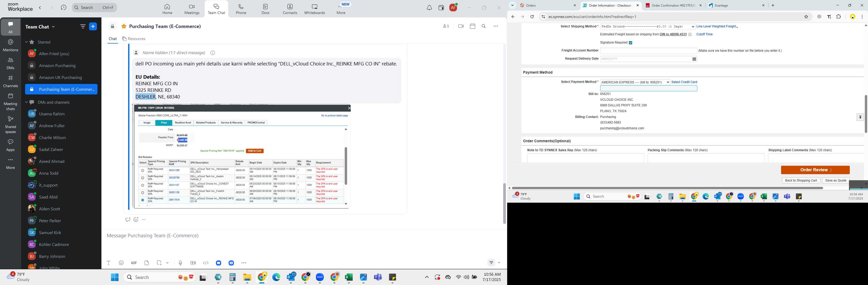The width and height of the screenshot is (868, 285).
Task: Open Apps in Zoom sidebar
Action: (x=11, y=145)
